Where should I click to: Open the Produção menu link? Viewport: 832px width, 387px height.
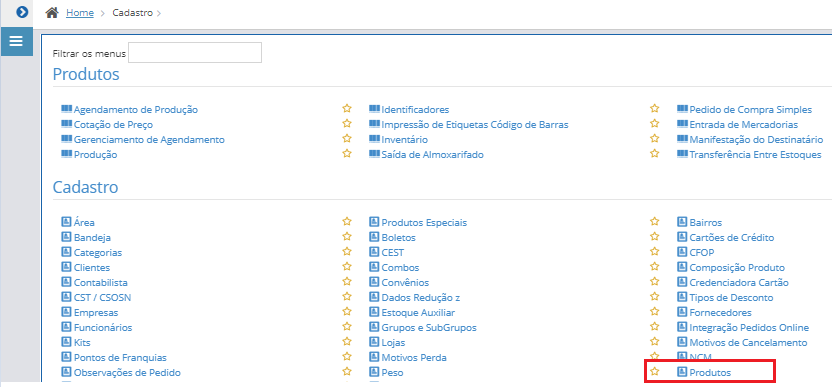coord(96,154)
